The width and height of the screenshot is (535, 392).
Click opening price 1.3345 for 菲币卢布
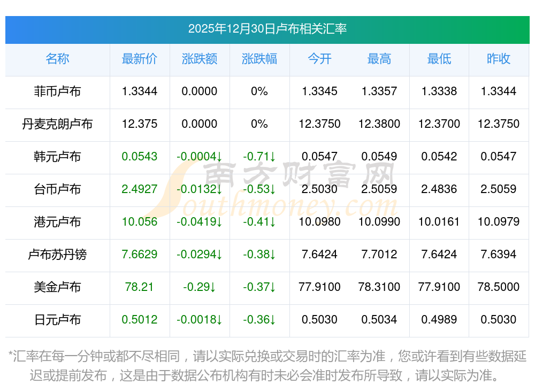(x=319, y=91)
